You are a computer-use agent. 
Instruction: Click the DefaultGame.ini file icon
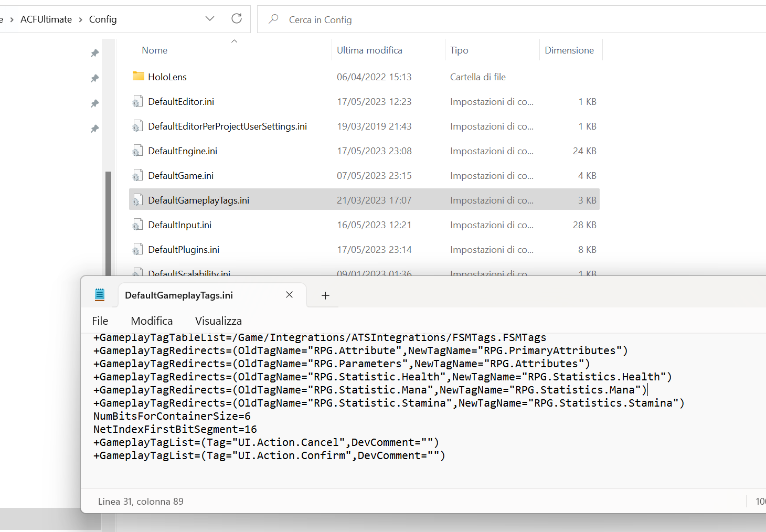(137, 176)
